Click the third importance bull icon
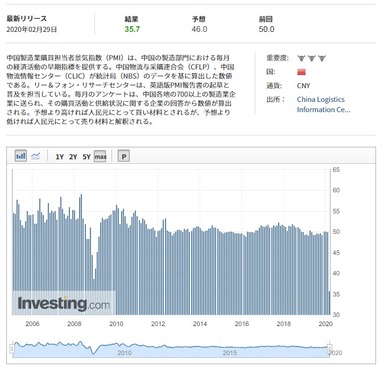Image resolution: width=380 pixels, height=367 pixels. pyautogui.click(x=322, y=58)
